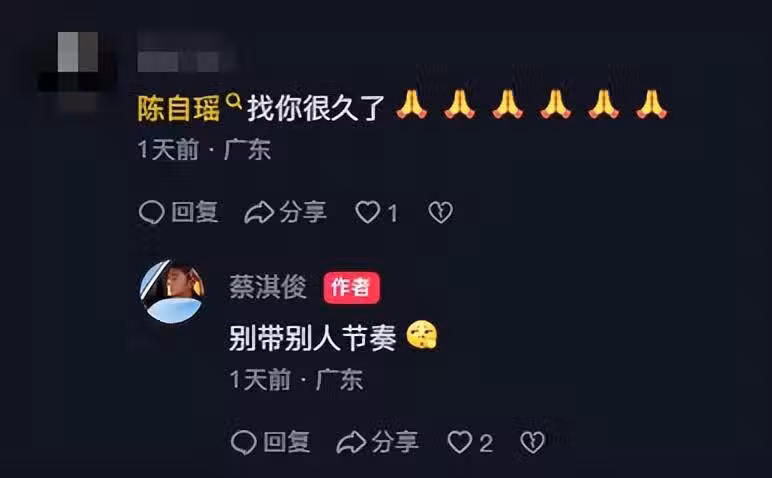Click 分享 label under first comment

pos(303,213)
